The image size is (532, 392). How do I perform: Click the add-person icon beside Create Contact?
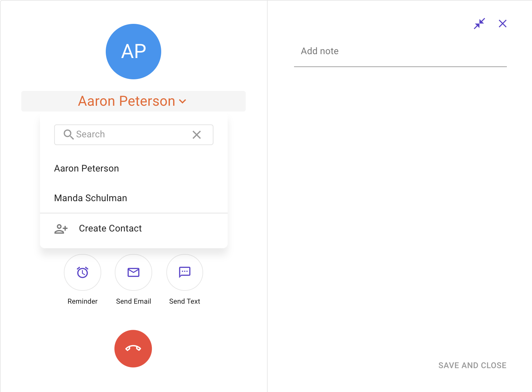point(61,229)
